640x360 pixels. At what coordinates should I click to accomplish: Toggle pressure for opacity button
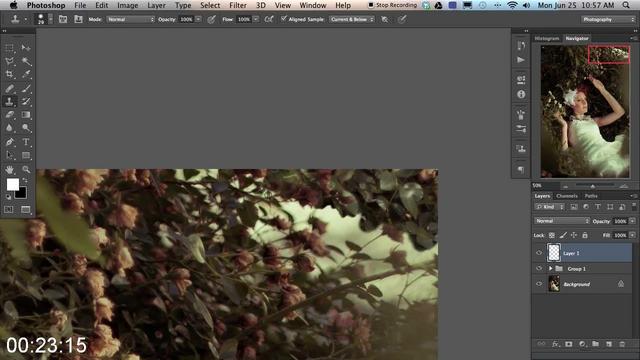[x=211, y=19]
